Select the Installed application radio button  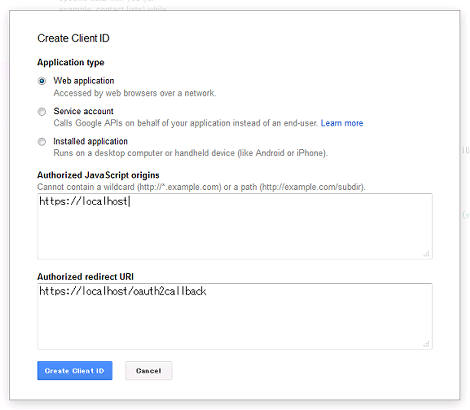click(42, 142)
